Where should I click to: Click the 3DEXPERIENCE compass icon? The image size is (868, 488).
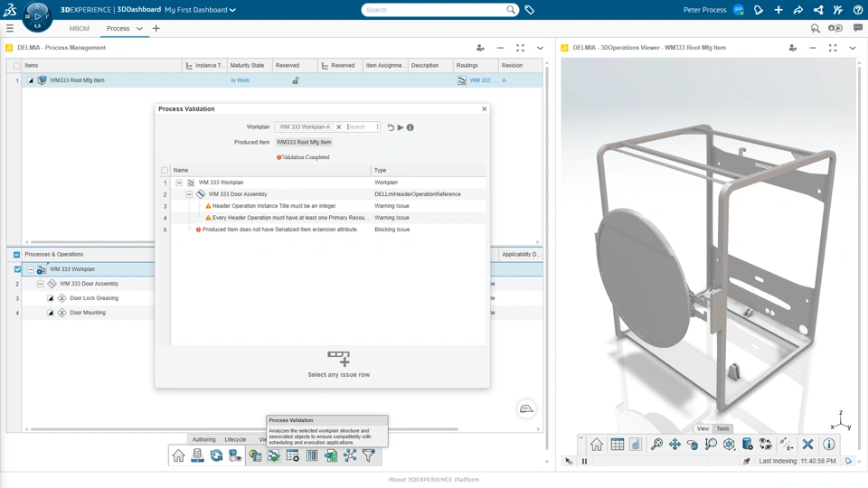tap(37, 16)
